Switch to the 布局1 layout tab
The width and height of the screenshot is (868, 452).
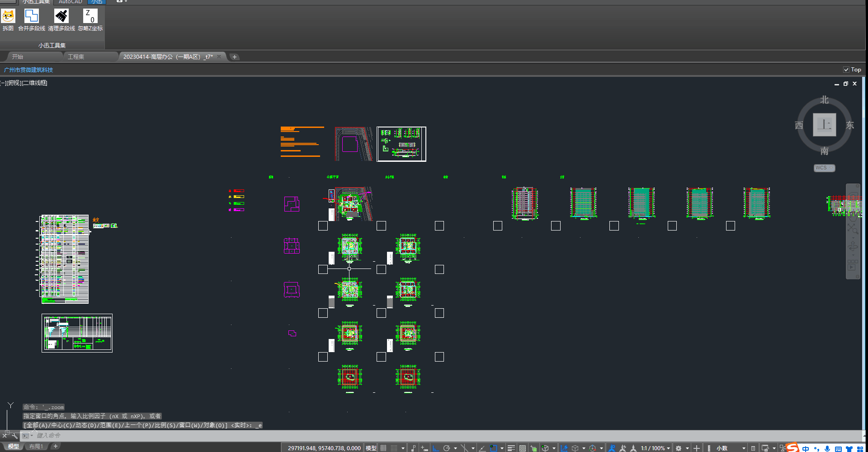tap(36, 447)
